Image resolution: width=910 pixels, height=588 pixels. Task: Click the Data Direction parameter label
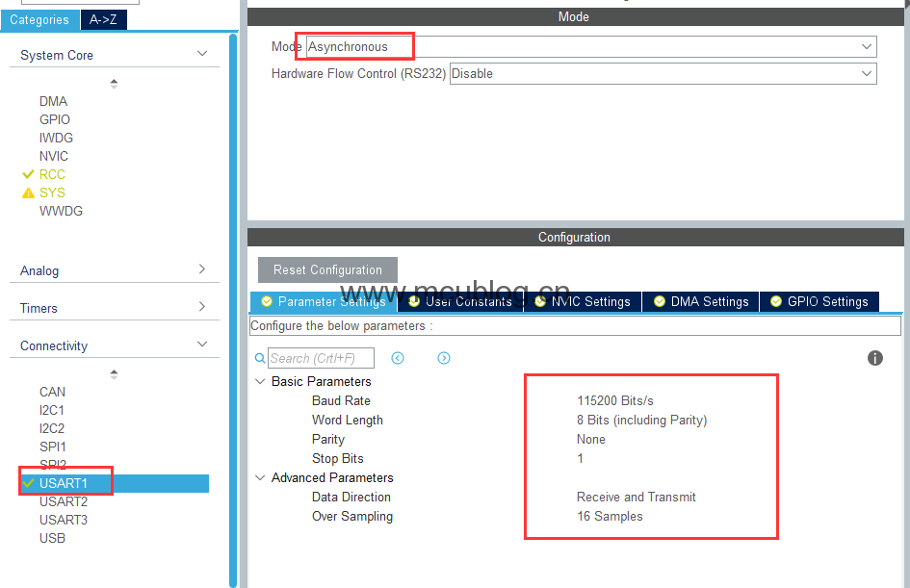point(351,497)
